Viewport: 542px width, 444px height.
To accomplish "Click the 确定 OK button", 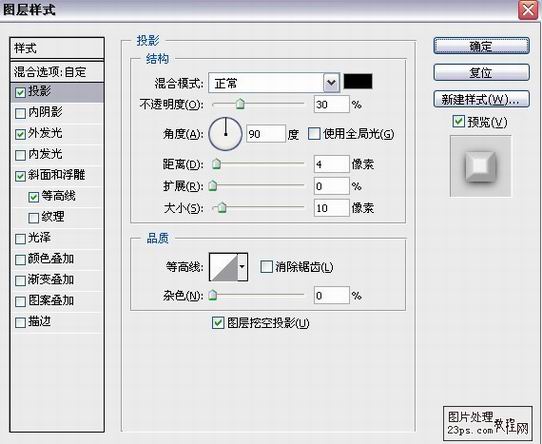I will point(481,46).
